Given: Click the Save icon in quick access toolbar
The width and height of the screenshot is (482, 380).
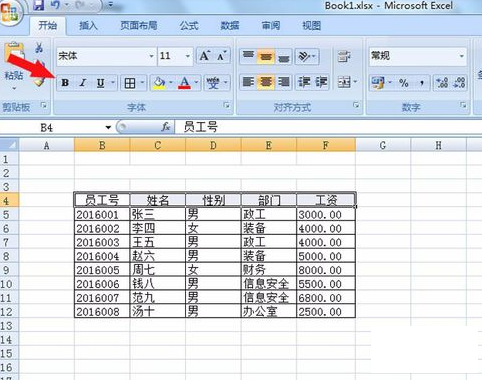Looking at the screenshot, I should [39, 5].
